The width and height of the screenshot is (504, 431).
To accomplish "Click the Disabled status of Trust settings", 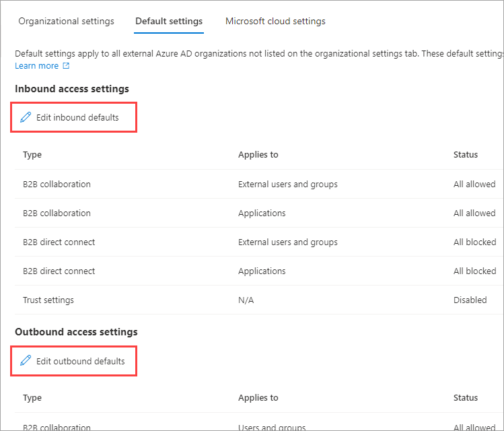I will [x=470, y=300].
